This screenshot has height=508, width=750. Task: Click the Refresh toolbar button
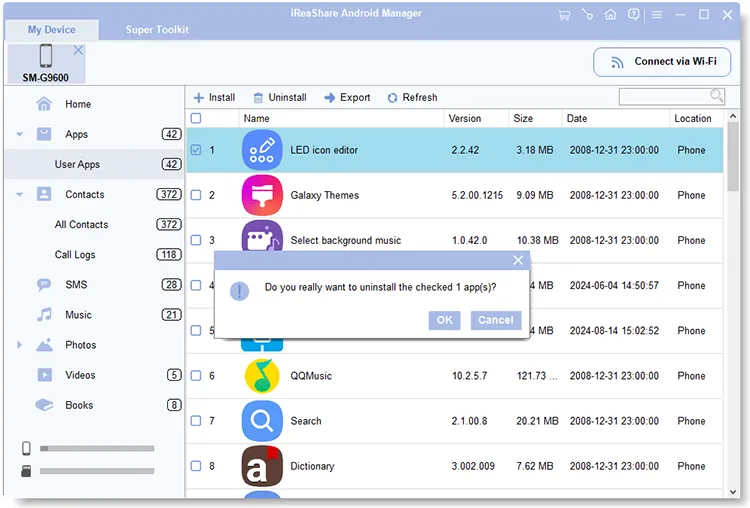pyautogui.click(x=412, y=98)
